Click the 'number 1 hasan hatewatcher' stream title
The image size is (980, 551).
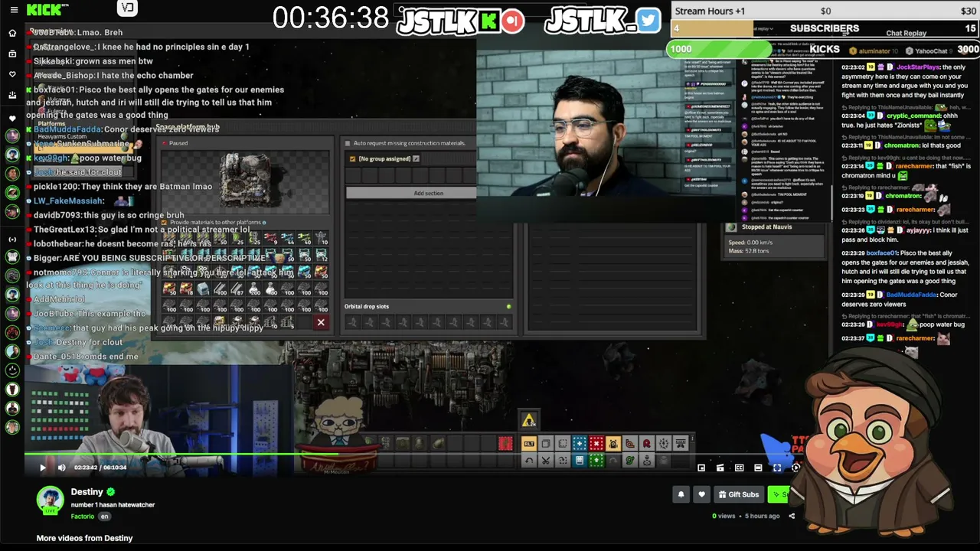coord(113,505)
